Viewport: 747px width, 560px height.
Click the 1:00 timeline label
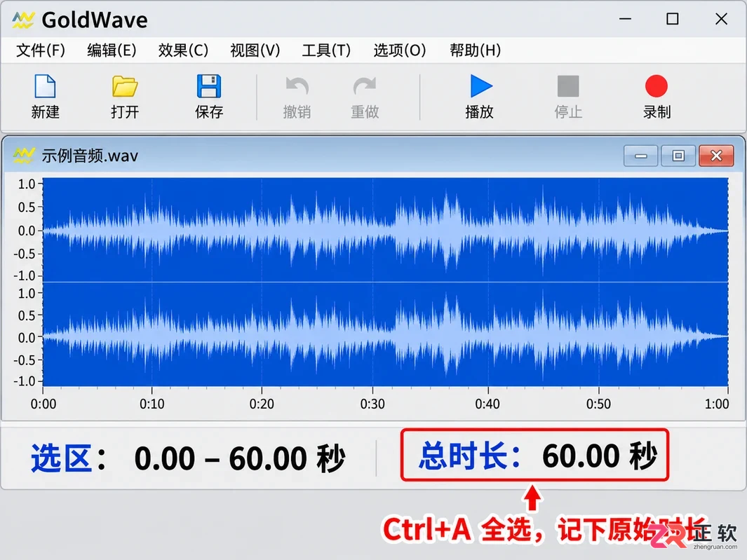pos(717,404)
